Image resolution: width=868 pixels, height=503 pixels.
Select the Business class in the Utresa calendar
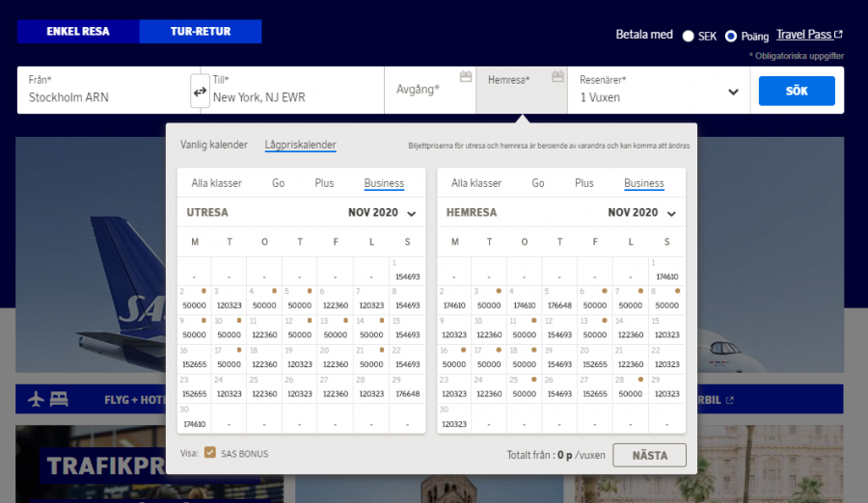[x=384, y=183]
